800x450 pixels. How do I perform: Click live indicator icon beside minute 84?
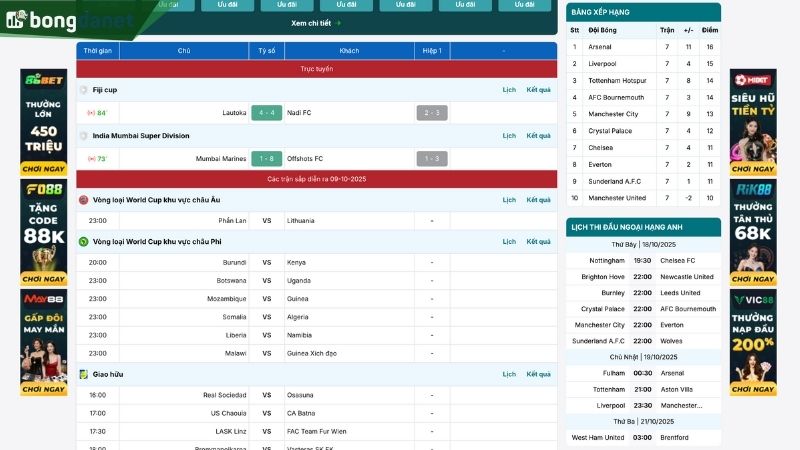(x=91, y=113)
